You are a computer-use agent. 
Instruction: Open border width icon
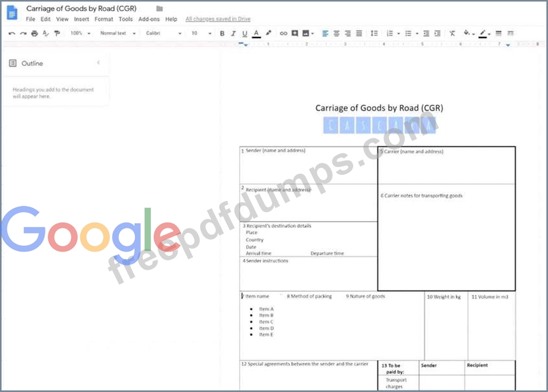(x=498, y=33)
